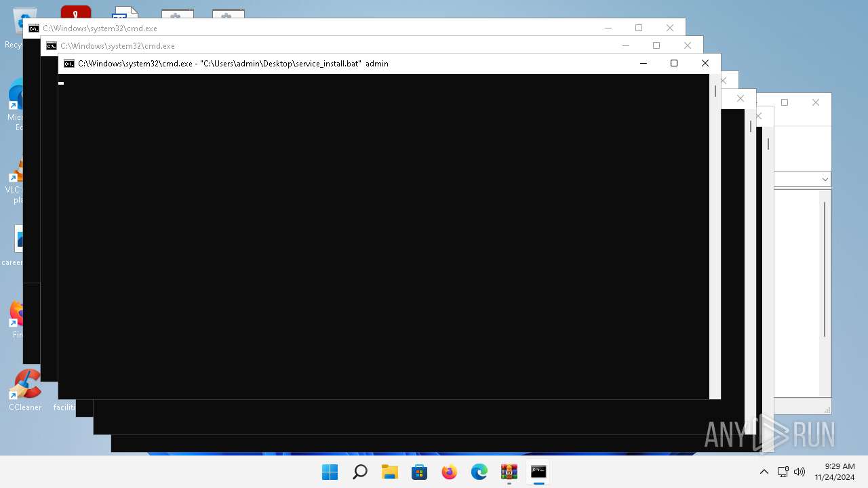Open the Windows Start menu
The height and width of the screenshot is (488, 868).
tap(330, 472)
